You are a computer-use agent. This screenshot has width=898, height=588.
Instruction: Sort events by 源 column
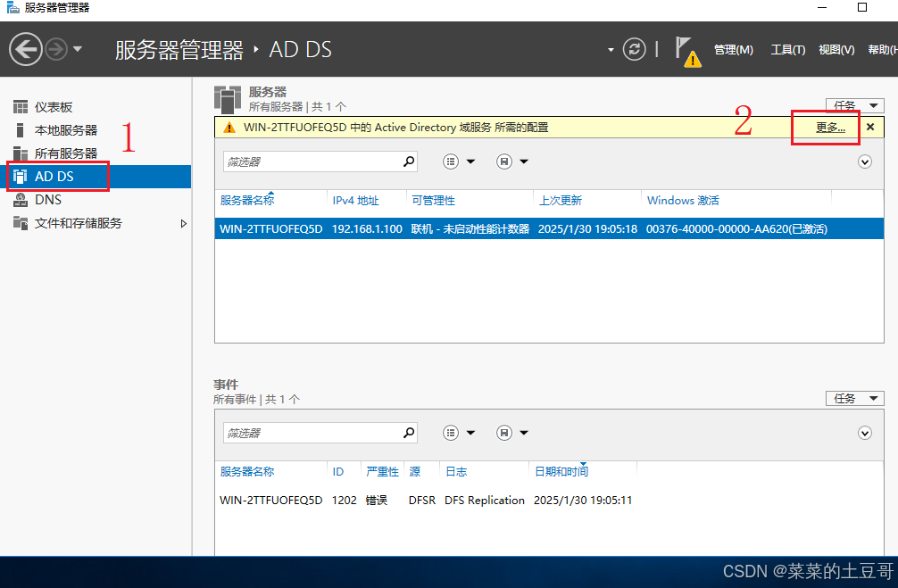click(x=415, y=472)
